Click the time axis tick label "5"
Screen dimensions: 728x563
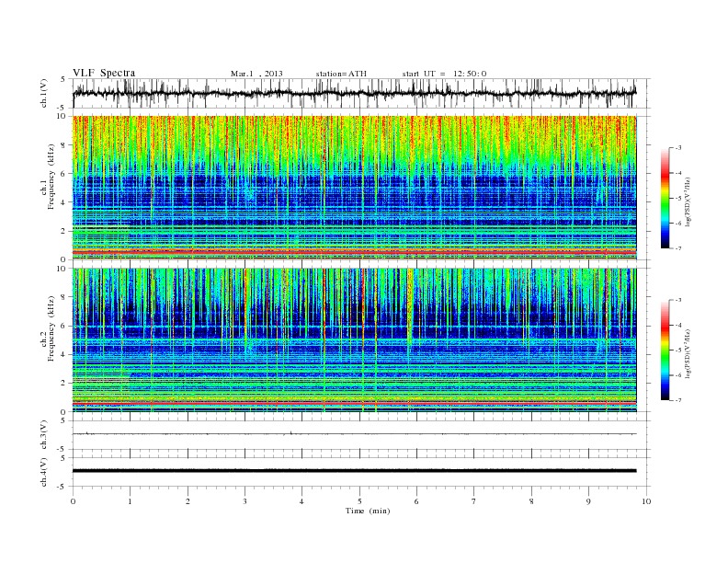click(359, 501)
